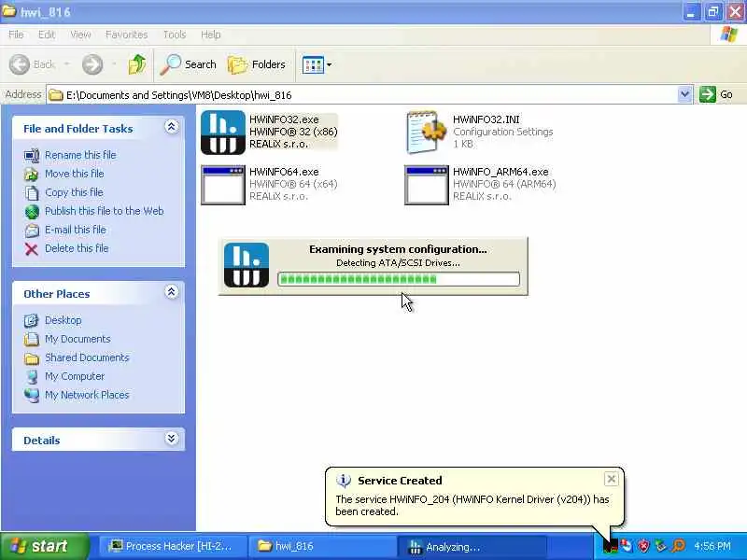Go up one folder level

point(137,64)
